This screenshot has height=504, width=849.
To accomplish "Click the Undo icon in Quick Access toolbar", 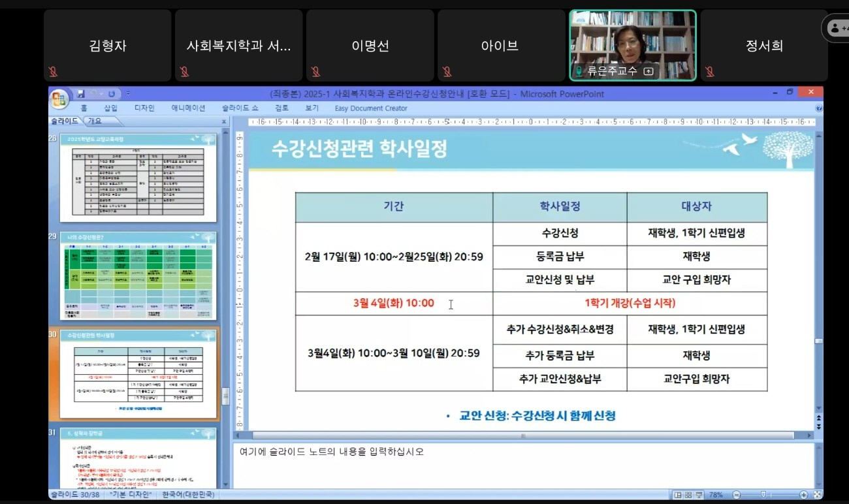I will [93, 94].
